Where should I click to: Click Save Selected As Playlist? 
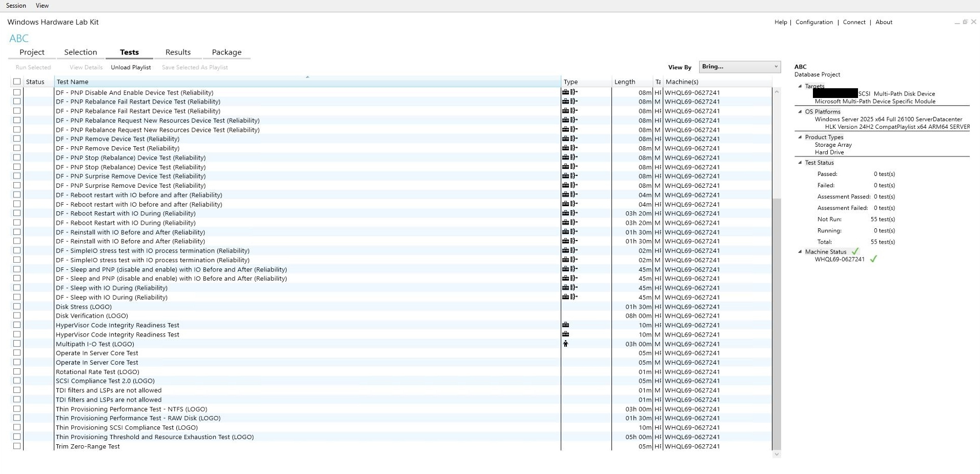click(x=195, y=67)
